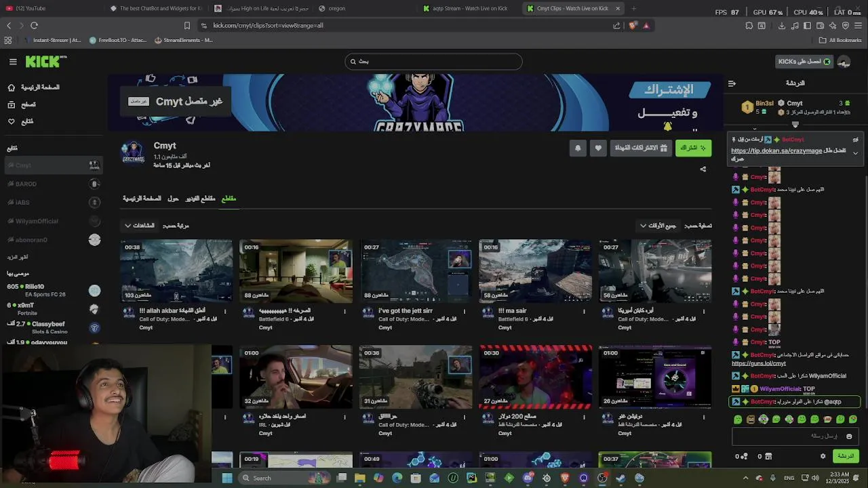Open the sort-by views dropdown
The width and height of the screenshot is (868, 488).
[140, 226]
